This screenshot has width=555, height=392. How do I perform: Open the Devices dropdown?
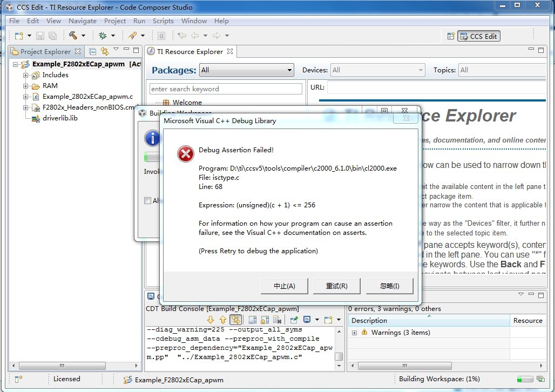pyautogui.click(x=377, y=70)
